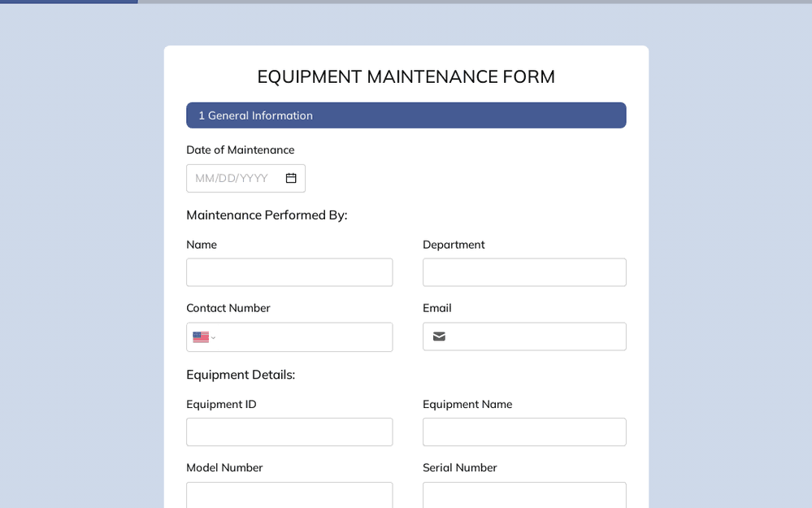
Task: Select the Department input field
Action: (x=524, y=272)
